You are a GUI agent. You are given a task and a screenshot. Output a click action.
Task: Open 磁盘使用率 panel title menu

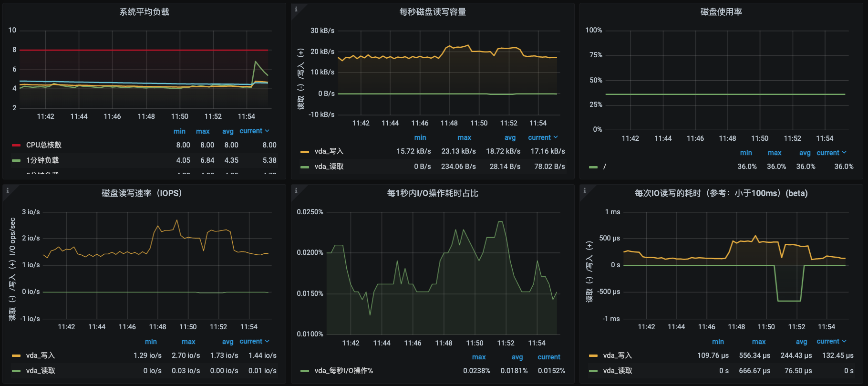tap(721, 12)
